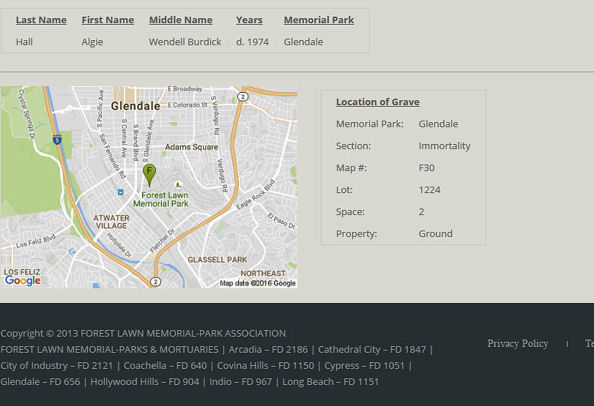Viewport: 594px width, 406px height.
Task: Select 'Glendale' in the results table row
Action: [303, 42]
